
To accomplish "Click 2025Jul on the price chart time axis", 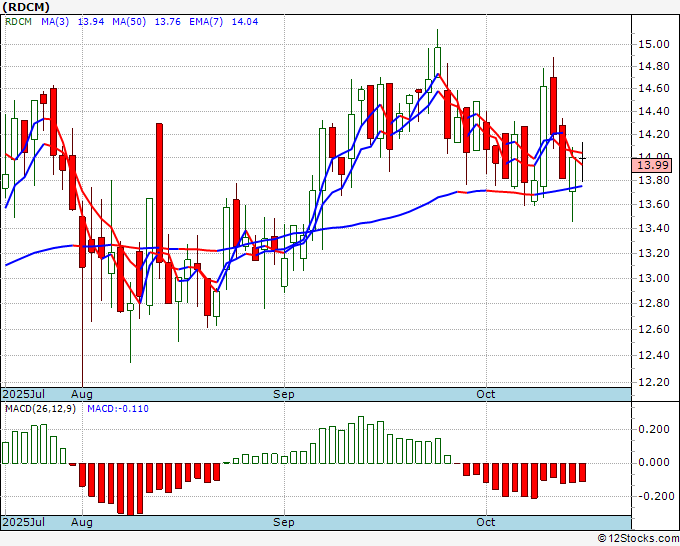I will pos(23,394).
